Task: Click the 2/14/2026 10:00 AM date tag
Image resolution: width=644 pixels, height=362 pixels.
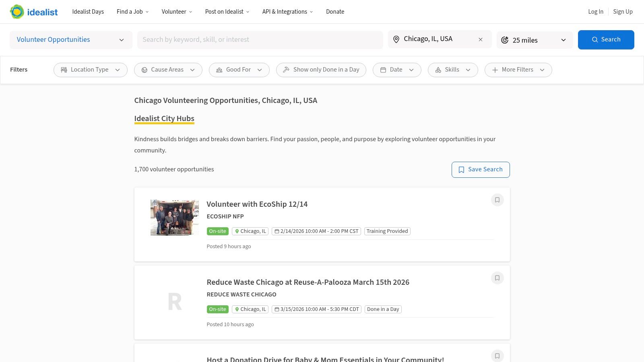Action: (x=316, y=231)
